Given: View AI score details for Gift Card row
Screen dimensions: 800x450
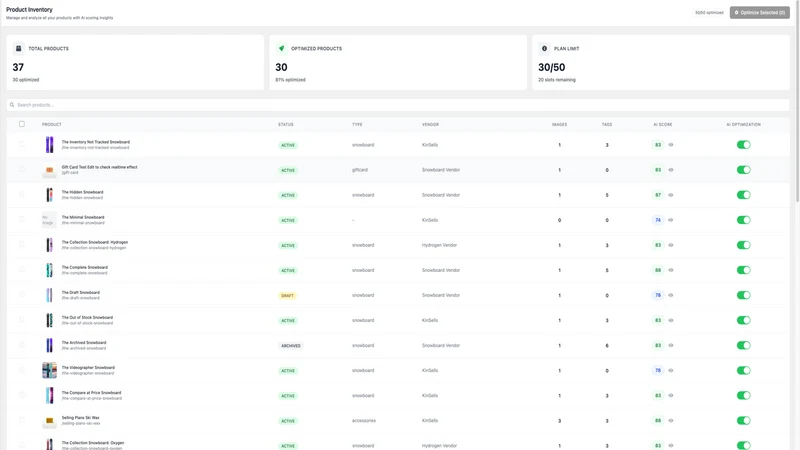Looking at the screenshot, I should [670, 170].
